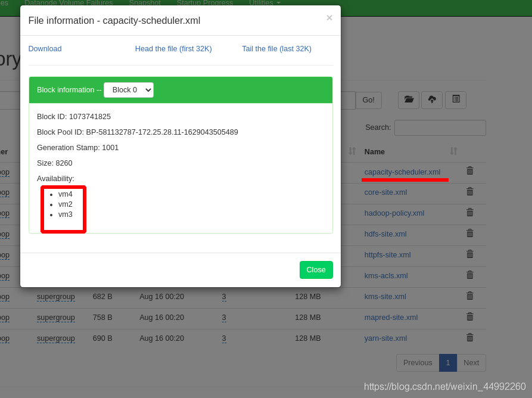
Task: Click the Go! button
Action: 368,100
